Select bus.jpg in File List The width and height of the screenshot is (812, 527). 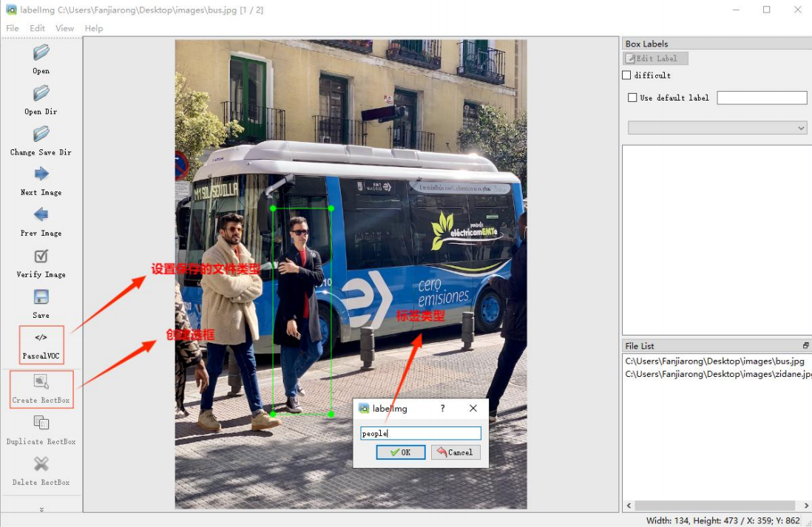714,361
